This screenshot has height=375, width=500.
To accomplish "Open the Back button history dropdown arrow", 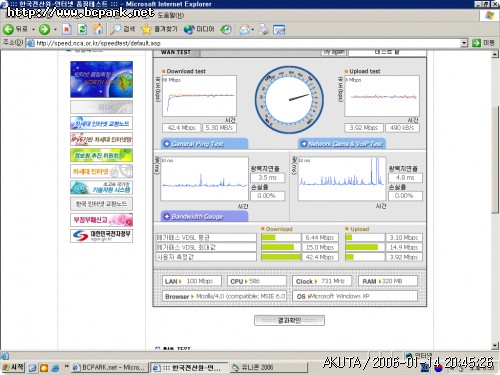I will [33, 30].
